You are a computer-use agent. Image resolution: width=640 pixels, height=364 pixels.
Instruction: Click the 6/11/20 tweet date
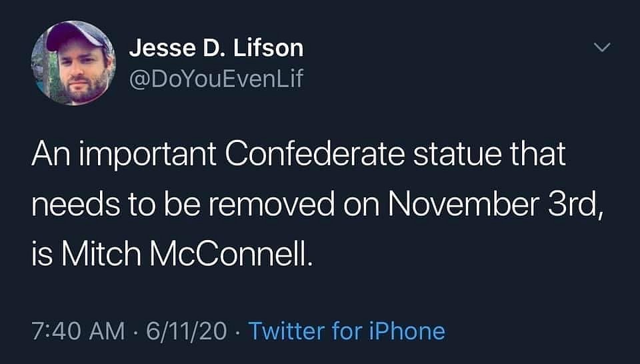coord(189,331)
